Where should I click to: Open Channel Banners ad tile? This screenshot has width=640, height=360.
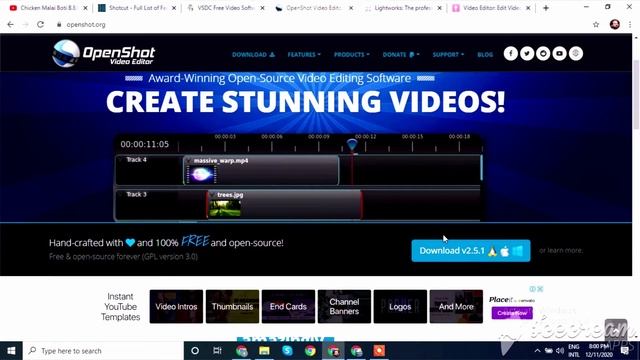(x=344, y=307)
